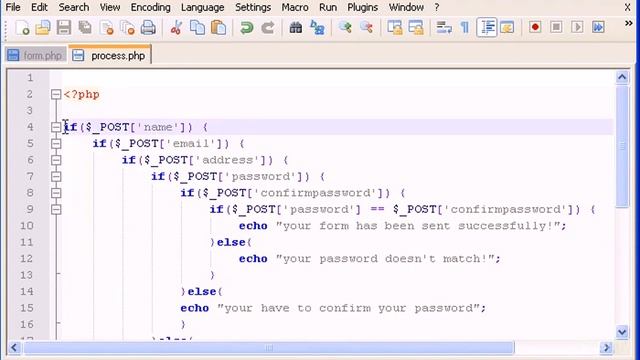
Task: Collapse the 'email' if block fold
Action: [56, 144]
